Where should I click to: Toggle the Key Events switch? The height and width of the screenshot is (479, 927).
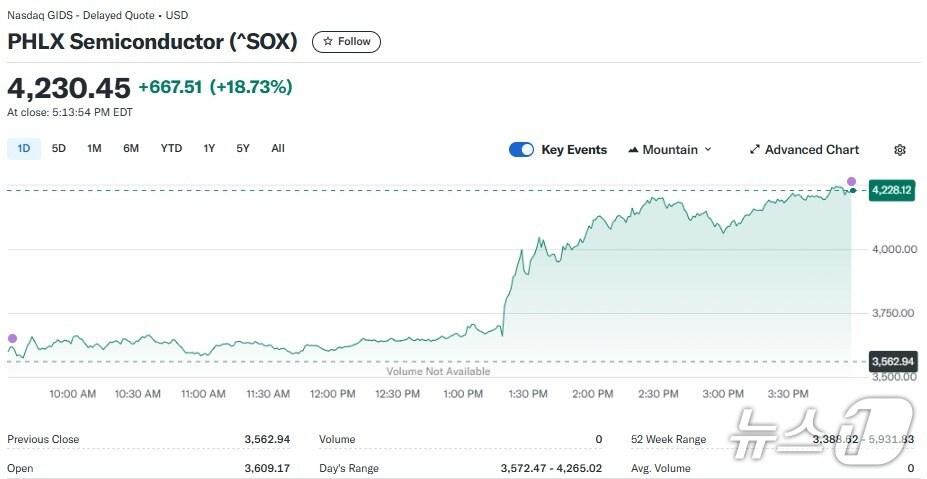pyautogui.click(x=521, y=150)
